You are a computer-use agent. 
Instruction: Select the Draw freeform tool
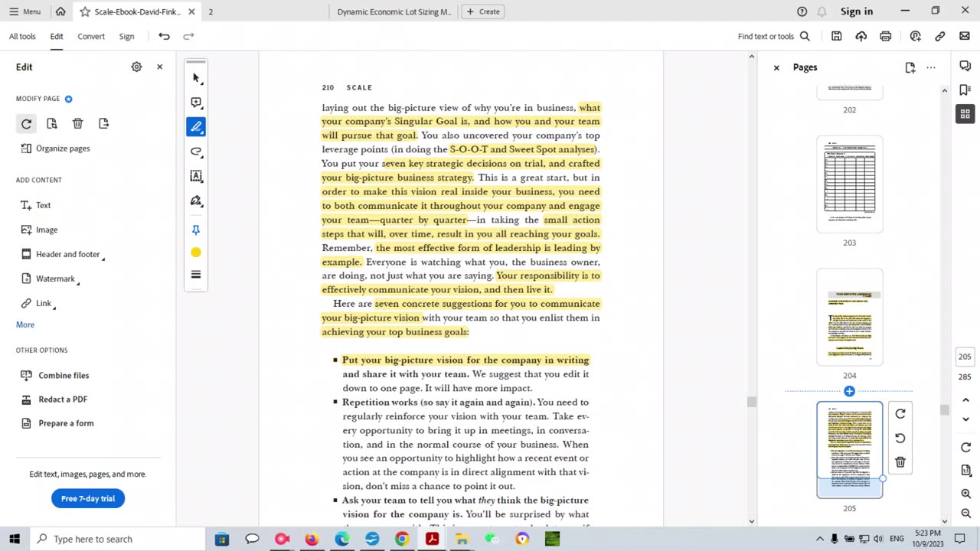pos(196,152)
